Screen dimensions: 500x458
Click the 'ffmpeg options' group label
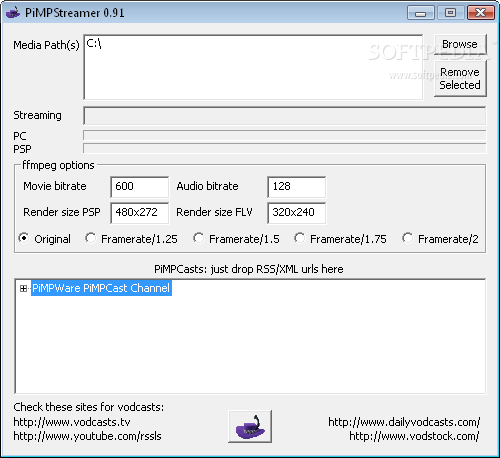[58, 165]
